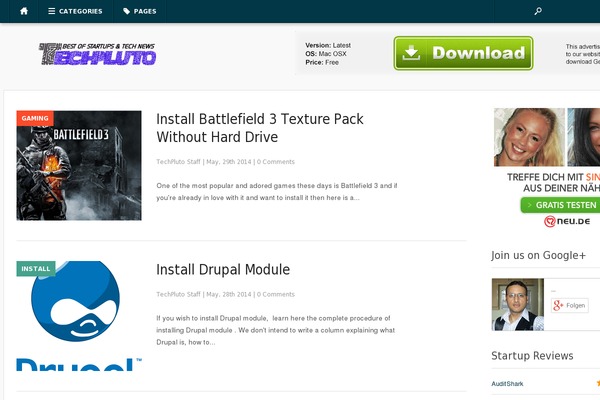Click the Startup Reviews heading

click(532, 356)
